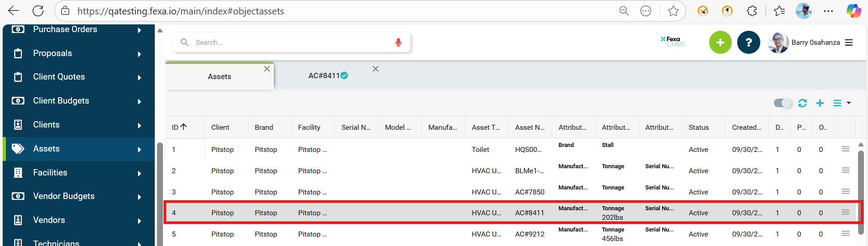The width and height of the screenshot is (868, 246).
Task: Click the microphone voice search icon
Action: [x=398, y=43]
